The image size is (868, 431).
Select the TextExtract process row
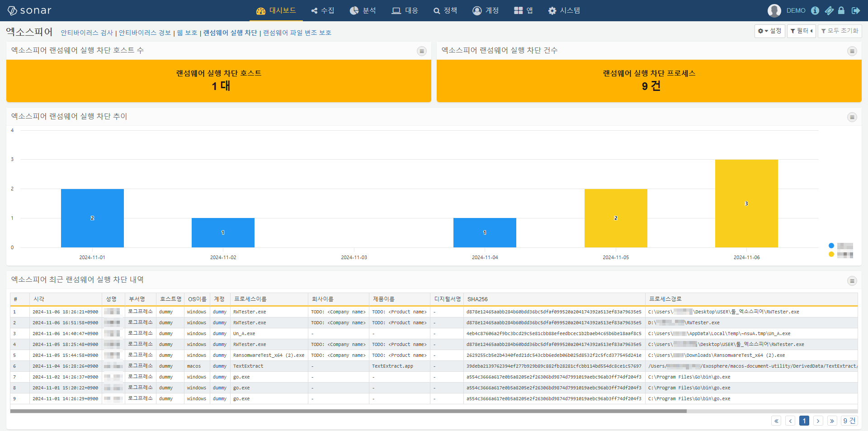434,366
